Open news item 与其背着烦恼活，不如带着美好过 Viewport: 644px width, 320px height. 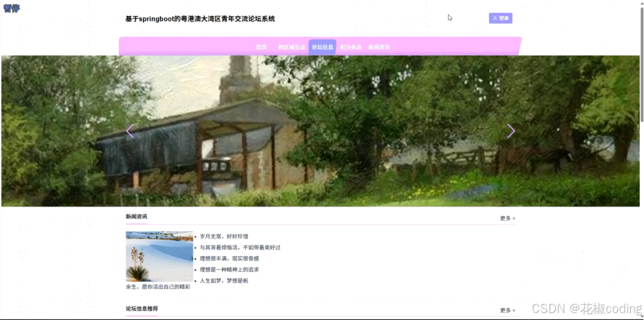[x=240, y=248]
